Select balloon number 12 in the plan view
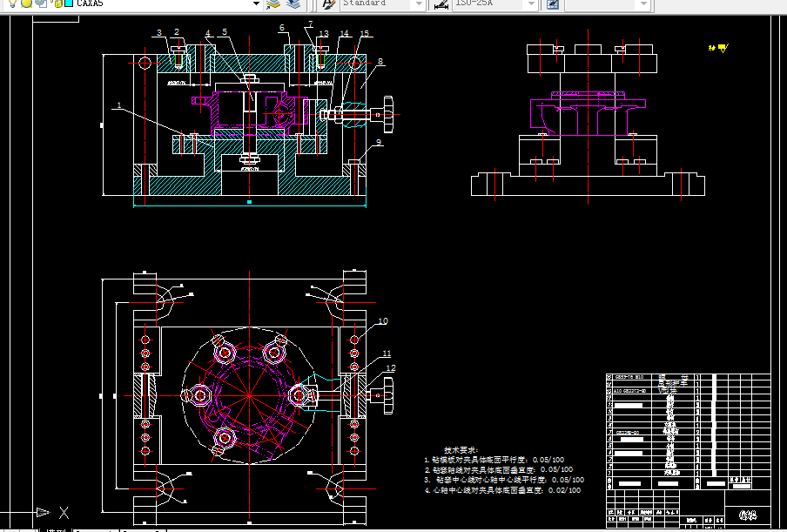Screen dimensions: 787x532 tap(391, 368)
